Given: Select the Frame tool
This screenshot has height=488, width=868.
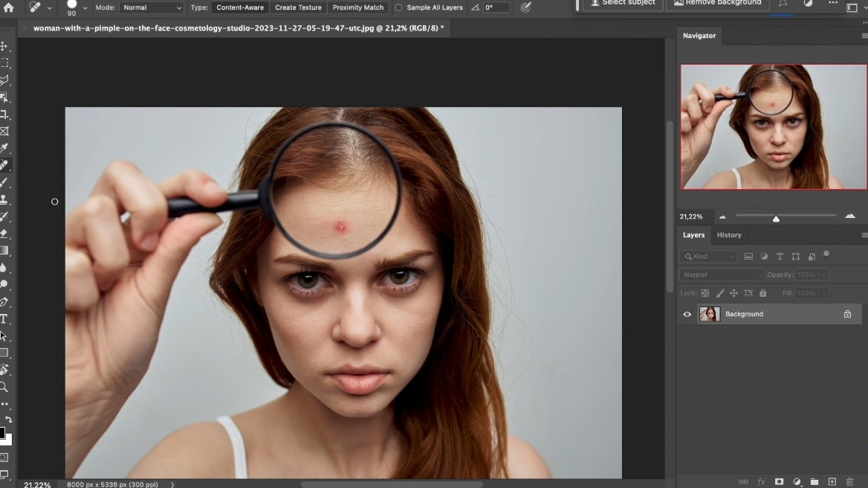Looking at the screenshot, I should pyautogui.click(x=4, y=131).
